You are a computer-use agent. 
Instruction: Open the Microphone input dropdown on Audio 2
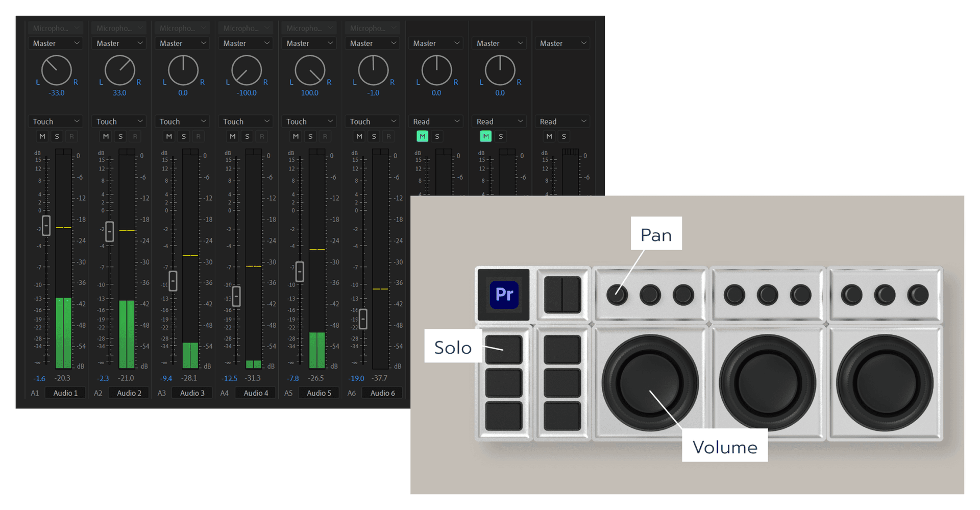click(118, 28)
